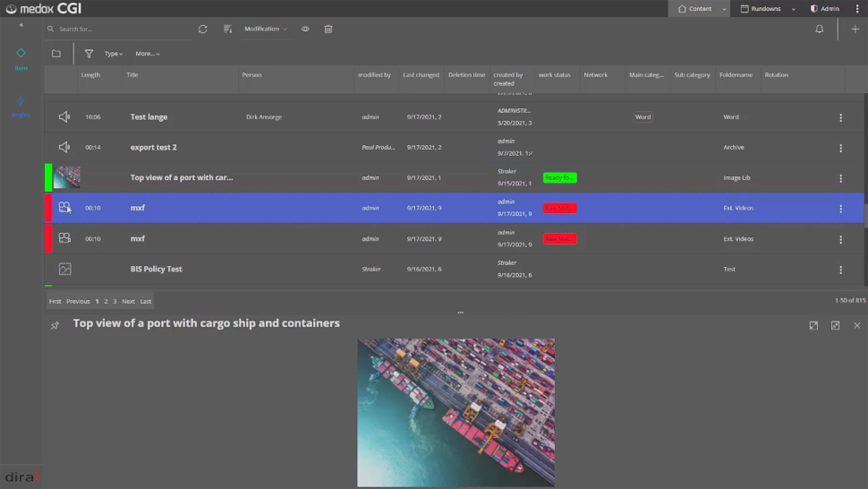868x489 pixels.
Task: Click the Word category tag
Action: pos(642,116)
